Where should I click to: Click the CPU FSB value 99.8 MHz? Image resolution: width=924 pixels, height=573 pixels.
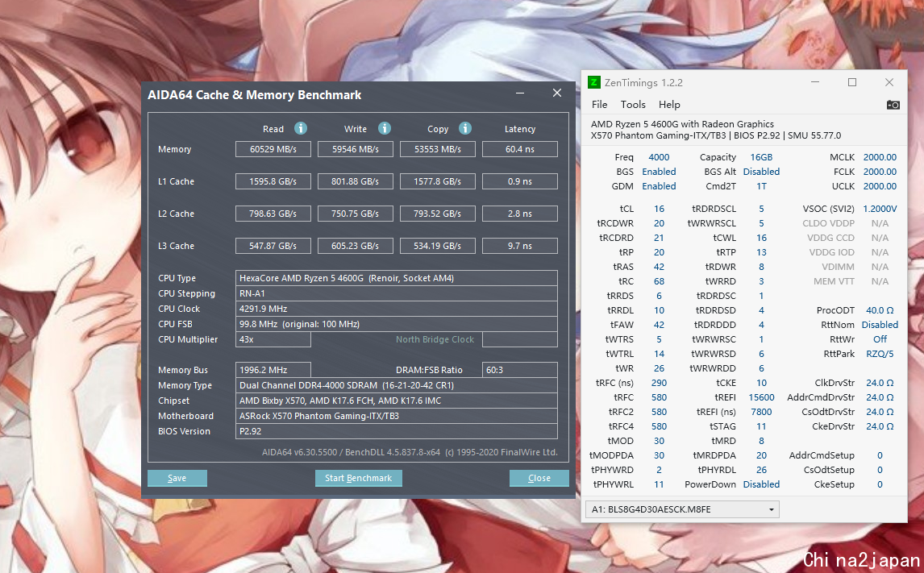tap(397, 324)
